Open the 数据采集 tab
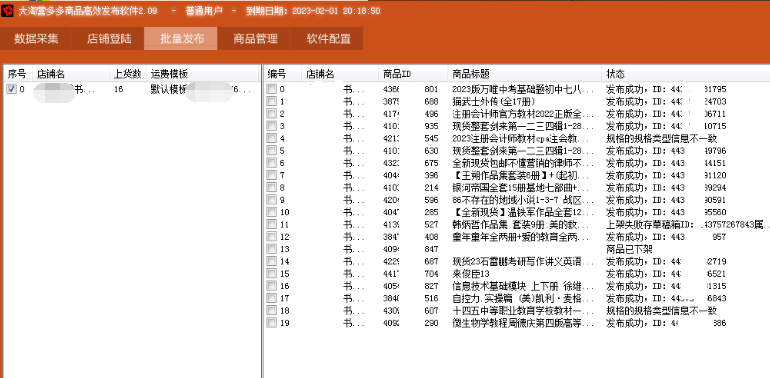Screen dimensions: 770x378 [x=36, y=39]
